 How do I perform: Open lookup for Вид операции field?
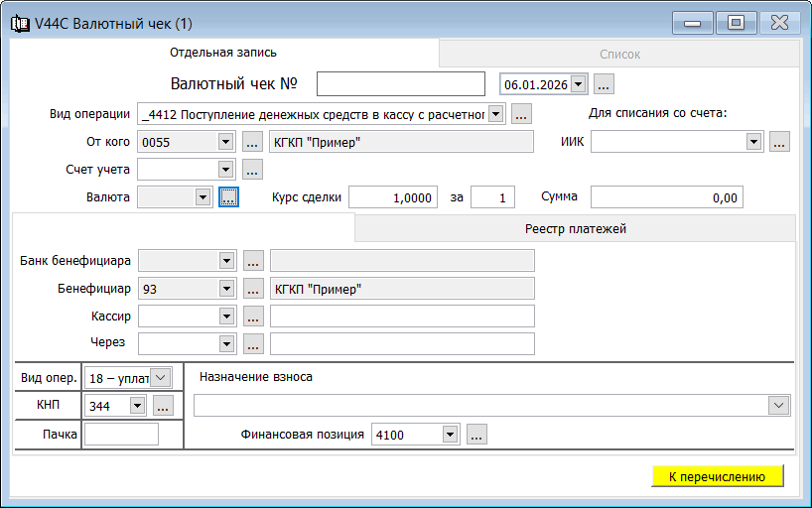pos(522,114)
